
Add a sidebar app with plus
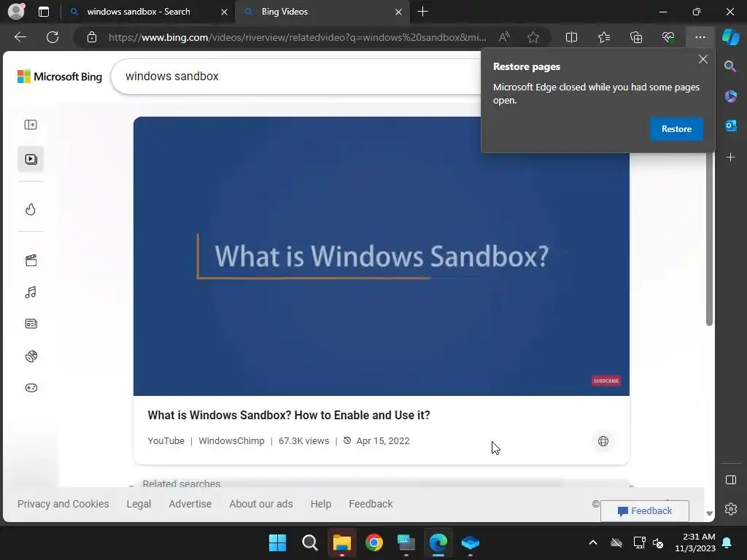coord(730,157)
